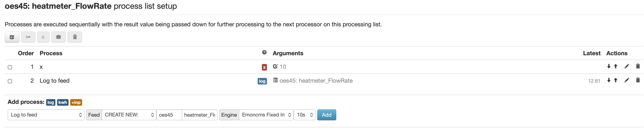
Task: Click the blue Add button
Action: pos(326,115)
